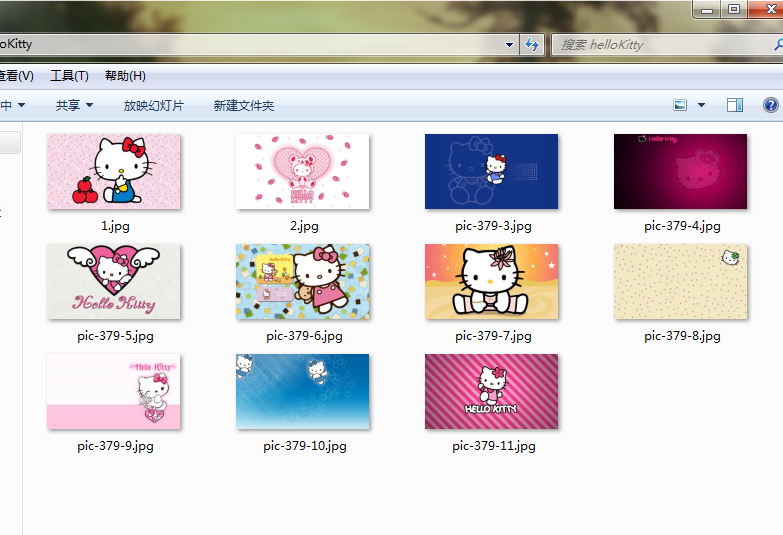
Task: Click the file name pic-379-10.jpg
Action: (305, 446)
